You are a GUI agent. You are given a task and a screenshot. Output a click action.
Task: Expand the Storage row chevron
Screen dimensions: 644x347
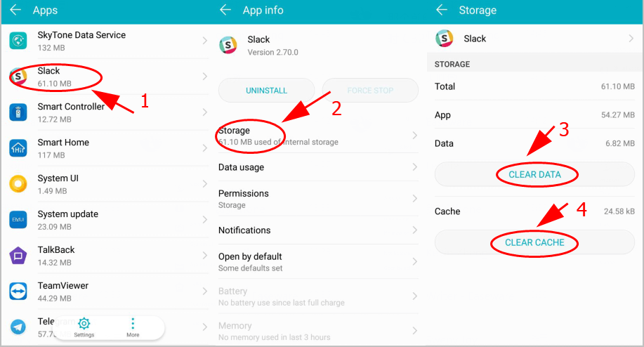tap(415, 136)
